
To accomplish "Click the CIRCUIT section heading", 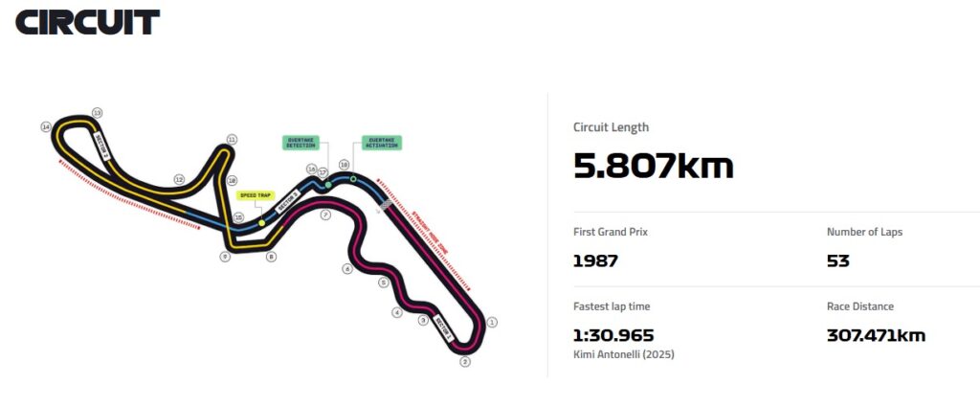I will coord(88,22).
